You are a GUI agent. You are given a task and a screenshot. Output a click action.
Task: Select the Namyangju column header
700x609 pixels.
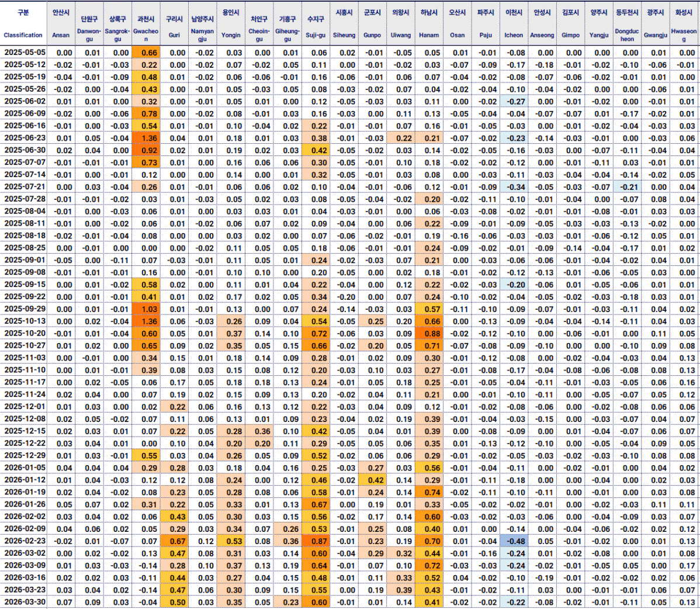(x=203, y=23)
